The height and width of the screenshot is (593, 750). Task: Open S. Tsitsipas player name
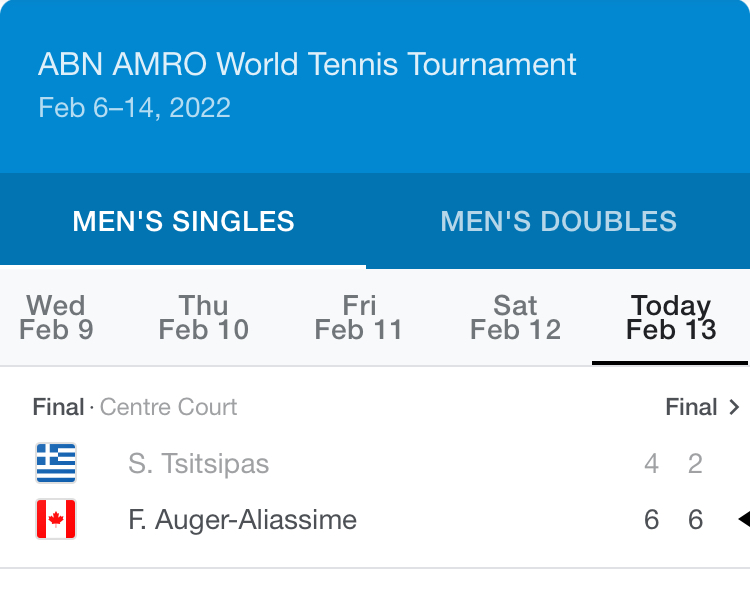pos(198,464)
